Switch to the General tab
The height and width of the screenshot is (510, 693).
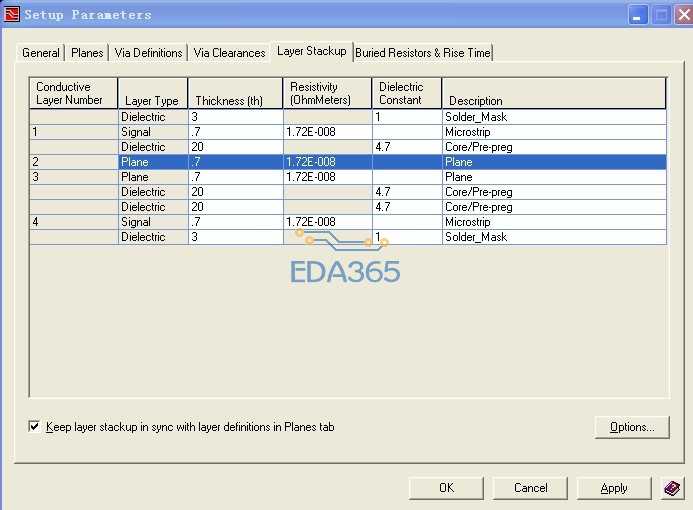(x=41, y=53)
